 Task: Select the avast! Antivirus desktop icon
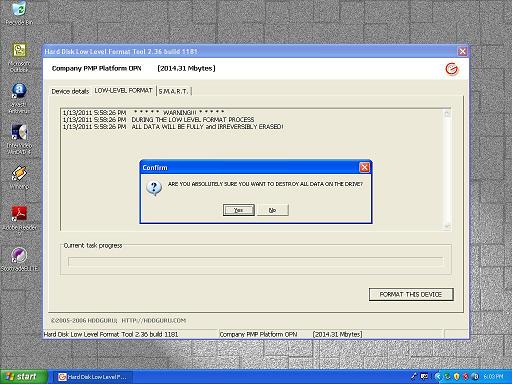tap(19, 98)
